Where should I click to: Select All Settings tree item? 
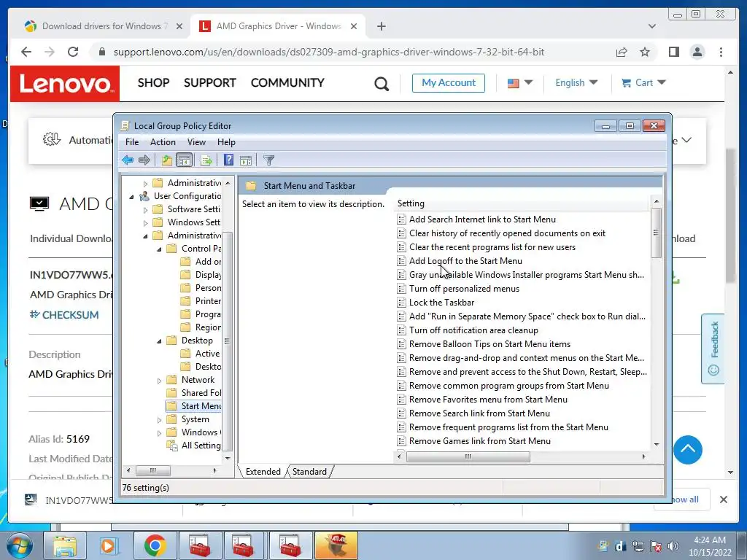tap(194, 446)
